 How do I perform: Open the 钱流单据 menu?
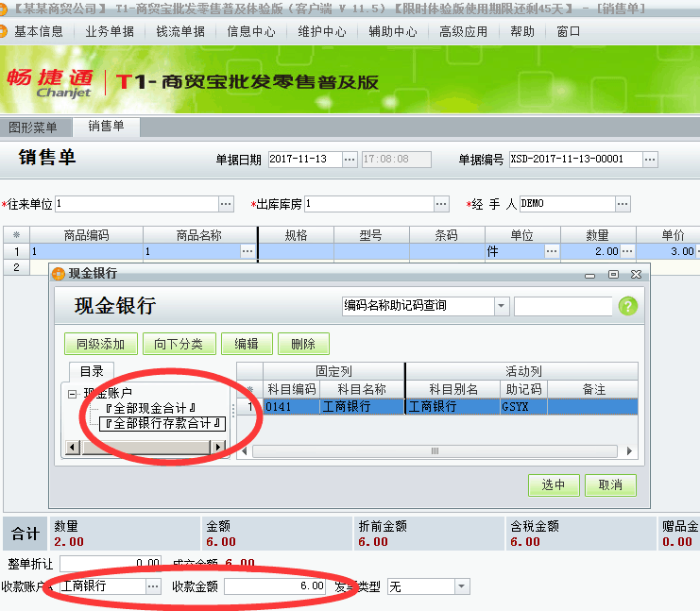click(180, 32)
